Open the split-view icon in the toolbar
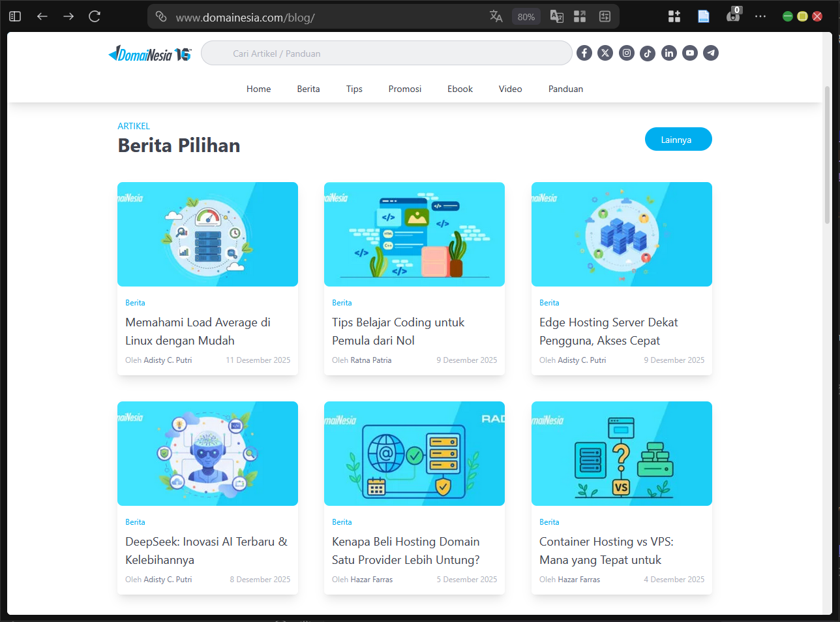This screenshot has width=840, height=622. (579, 16)
